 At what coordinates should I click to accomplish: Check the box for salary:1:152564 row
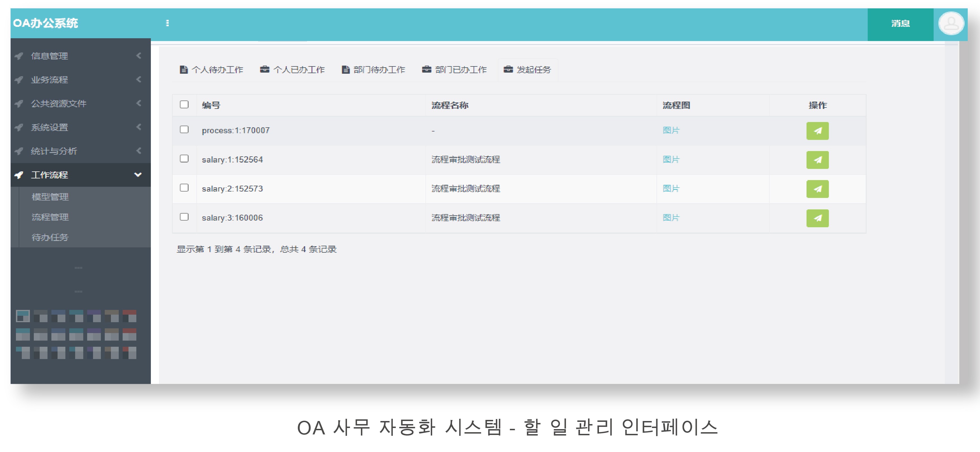point(184,159)
